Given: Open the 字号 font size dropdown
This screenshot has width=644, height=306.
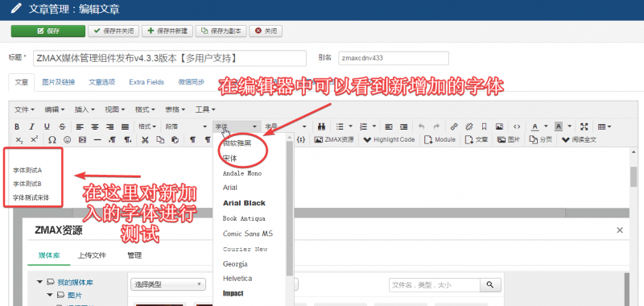Looking at the screenshot, I should [286, 126].
